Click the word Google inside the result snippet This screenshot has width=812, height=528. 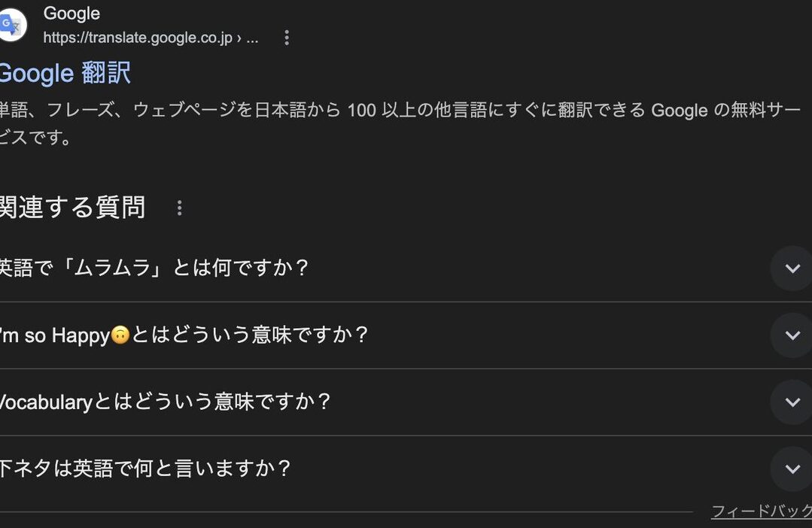pyautogui.click(x=679, y=111)
